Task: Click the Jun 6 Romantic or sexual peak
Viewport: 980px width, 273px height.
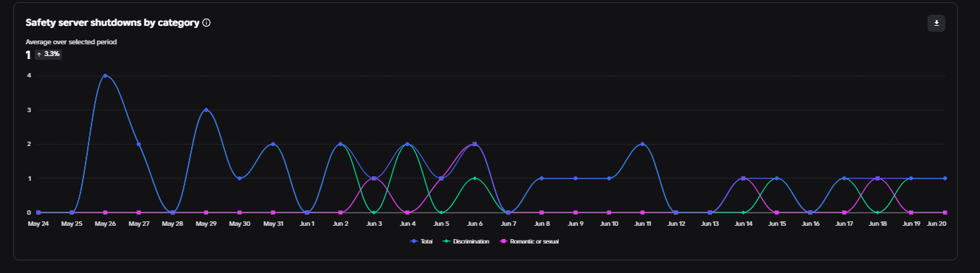Action: pos(475,144)
